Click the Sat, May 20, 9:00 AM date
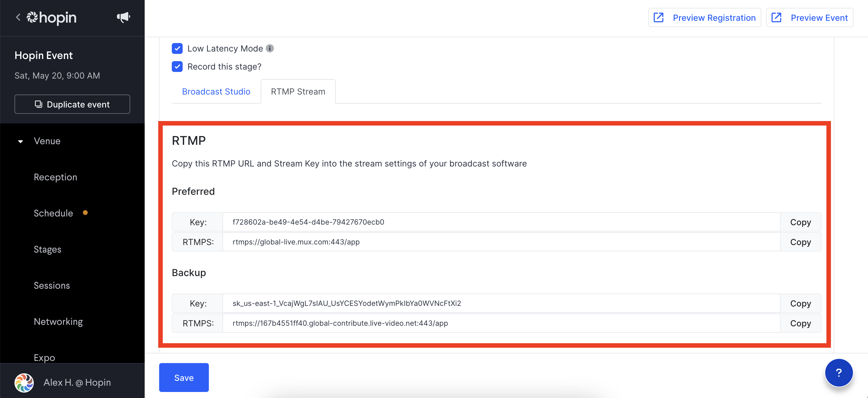The image size is (868, 398). click(x=57, y=76)
